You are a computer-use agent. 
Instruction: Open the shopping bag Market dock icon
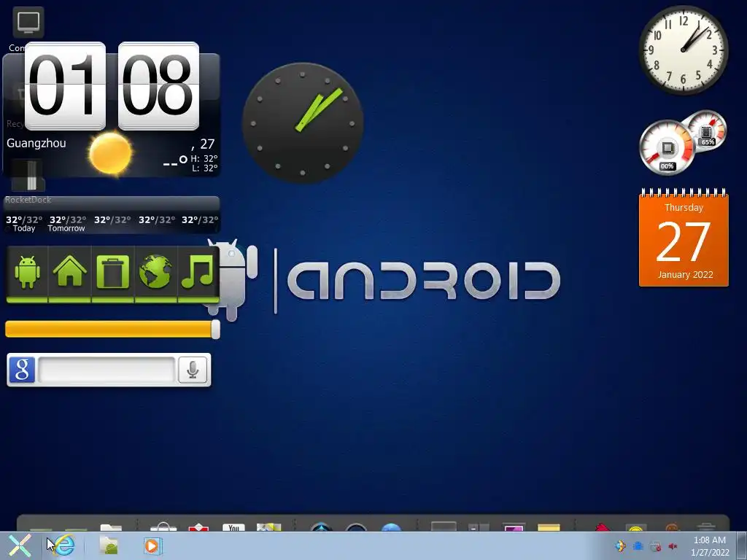163,526
